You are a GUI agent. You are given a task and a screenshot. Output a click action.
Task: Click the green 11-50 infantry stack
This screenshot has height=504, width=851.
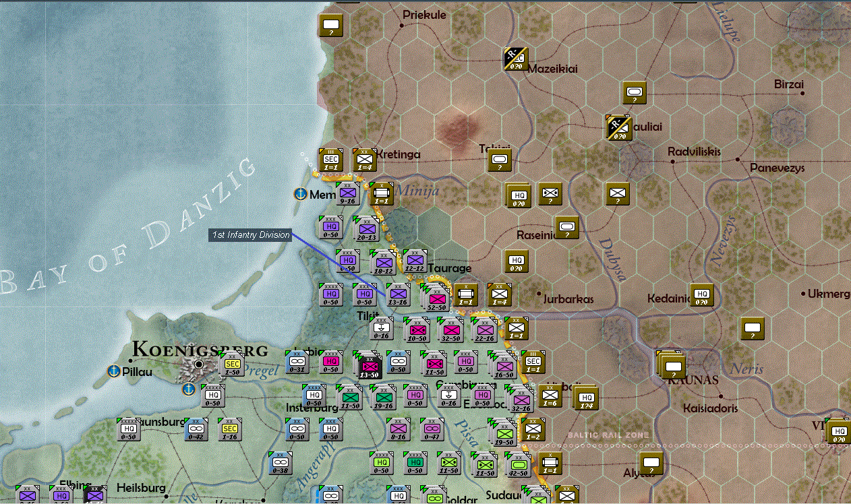(x=349, y=398)
